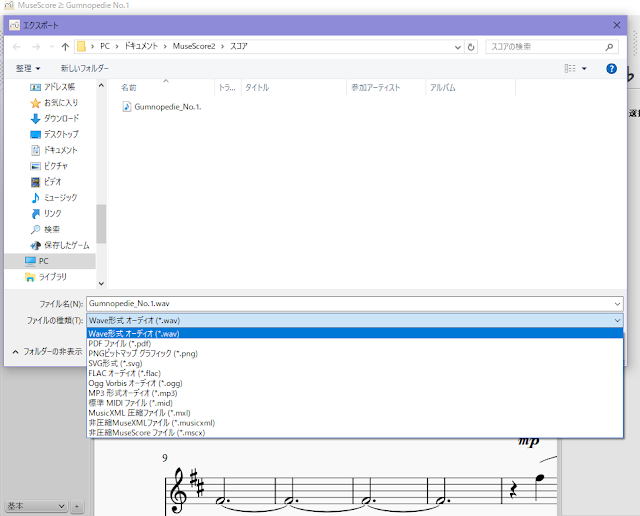Screen dimensions: 640x516
Task: Change view layout icon
Action: pyautogui.click(x=570, y=68)
